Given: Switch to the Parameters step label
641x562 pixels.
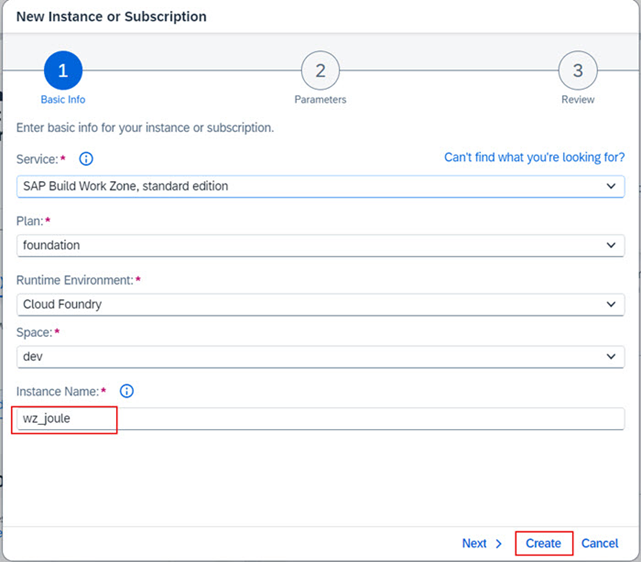Looking at the screenshot, I should pos(320,100).
